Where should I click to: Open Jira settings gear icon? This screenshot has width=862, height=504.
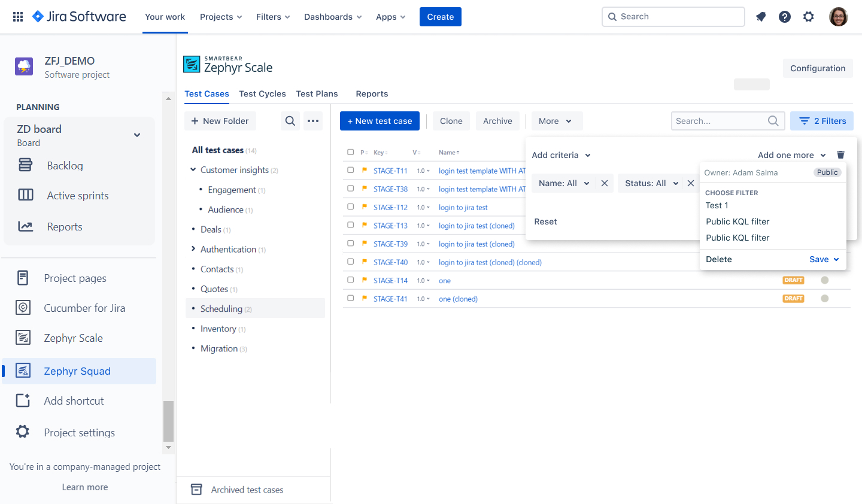(809, 17)
